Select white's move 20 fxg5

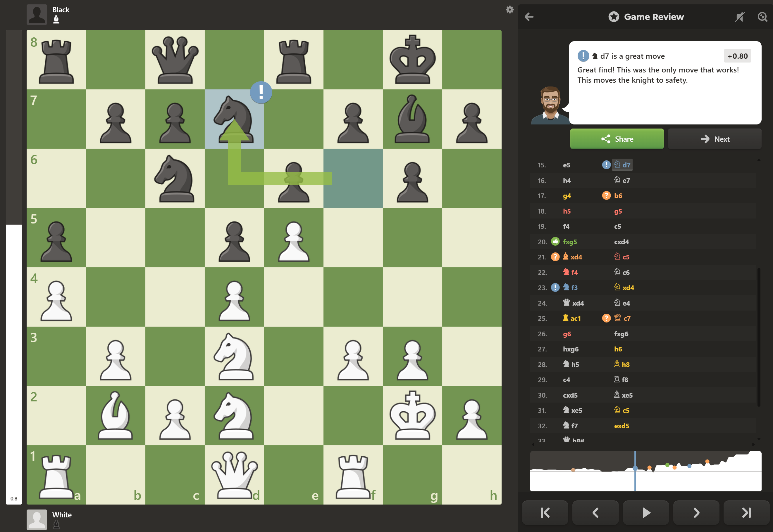pos(569,242)
